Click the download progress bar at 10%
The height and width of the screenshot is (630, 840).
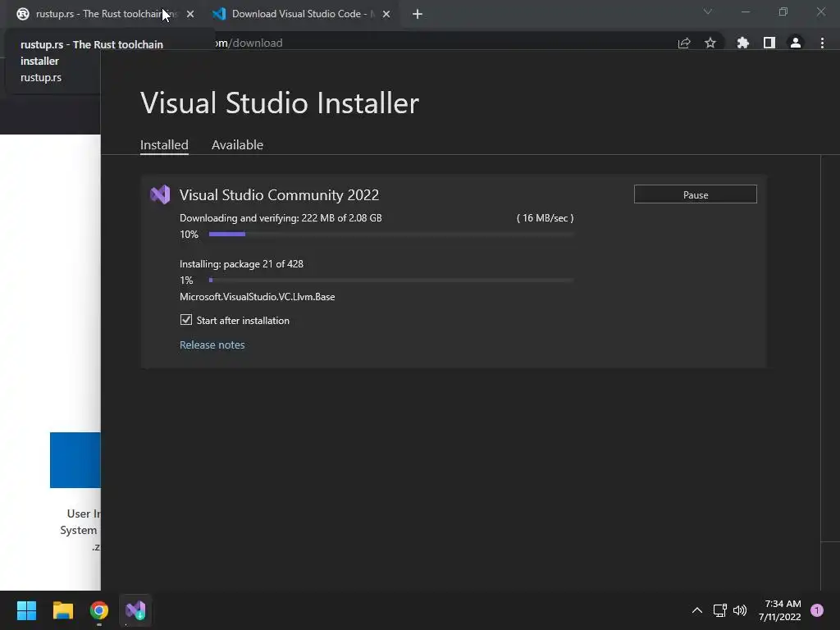point(391,234)
